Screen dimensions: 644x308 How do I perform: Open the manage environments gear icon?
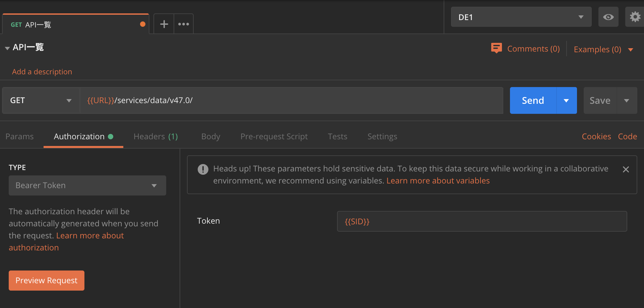click(x=635, y=17)
